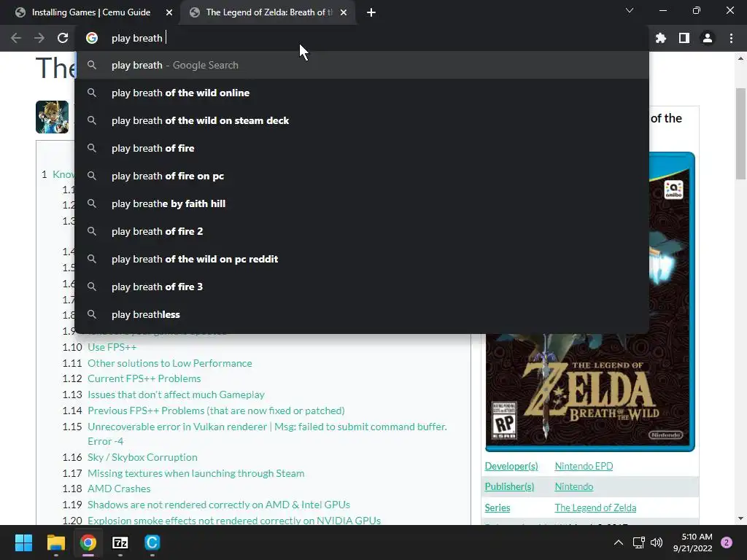Viewport: 747px width, 560px height.
Task: Open the Chrome profile avatar
Action: 708,38
